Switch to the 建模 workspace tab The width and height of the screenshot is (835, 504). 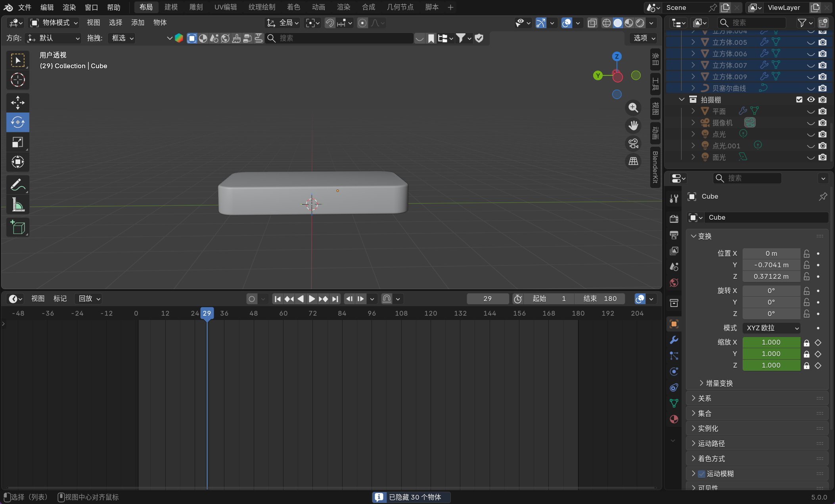171,7
